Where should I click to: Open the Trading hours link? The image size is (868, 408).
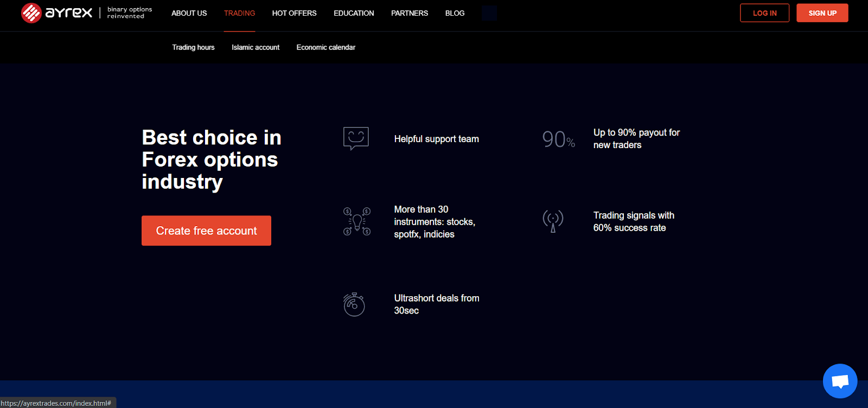(193, 47)
